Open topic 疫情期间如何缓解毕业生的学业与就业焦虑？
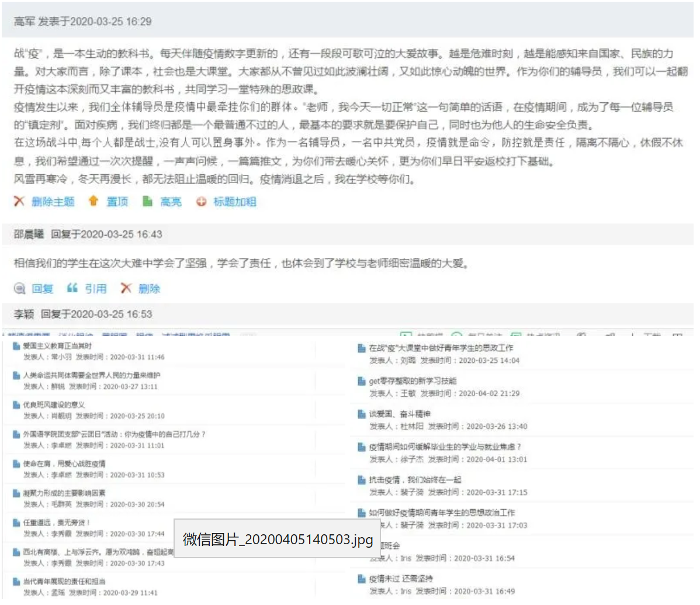 tap(445, 447)
